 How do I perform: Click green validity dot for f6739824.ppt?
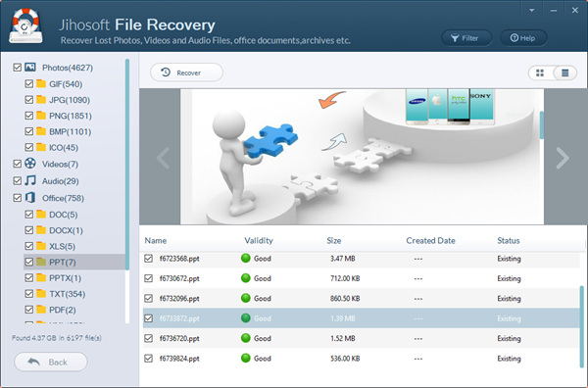[246, 358]
